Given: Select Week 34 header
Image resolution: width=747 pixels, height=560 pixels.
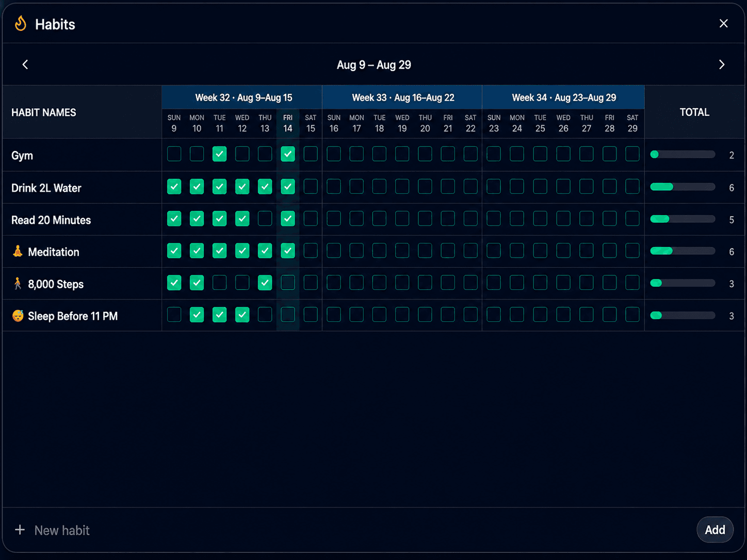Looking at the screenshot, I should click(563, 97).
